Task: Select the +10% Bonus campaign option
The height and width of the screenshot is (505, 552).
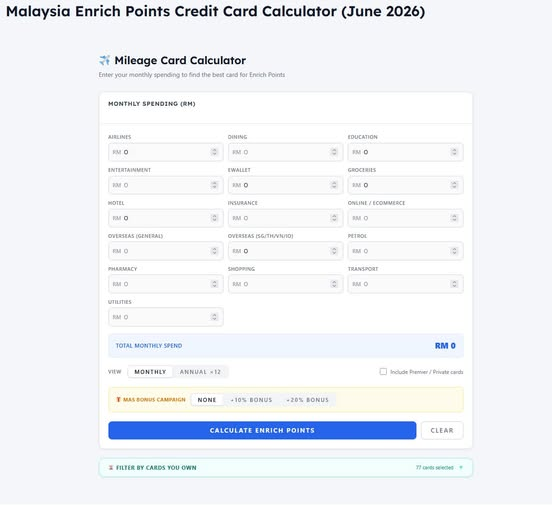Action: [251, 400]
